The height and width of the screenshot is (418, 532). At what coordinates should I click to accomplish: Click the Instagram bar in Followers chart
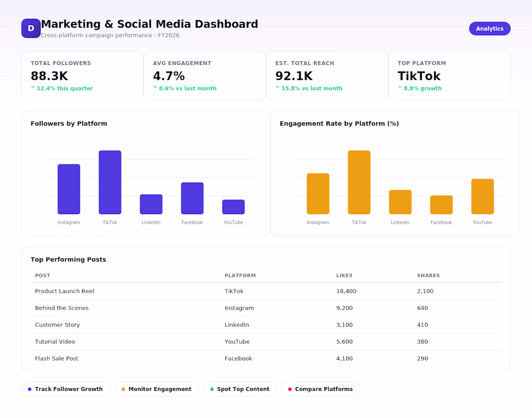pyautogui.click(x=69, y=189)
